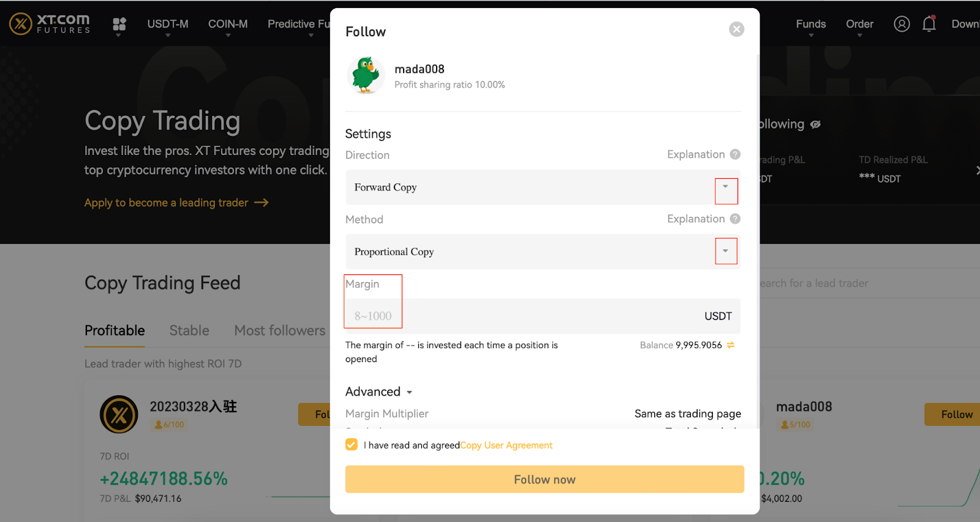
Task: Click the Method Explanation help icon
Action: pos(736,219)
